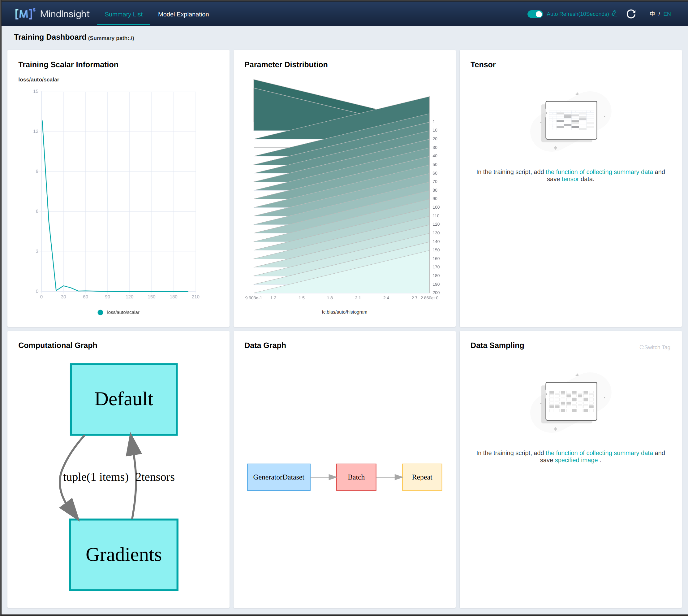
Task: Click the Tensor empty-state table illustration
Action: 571,120
